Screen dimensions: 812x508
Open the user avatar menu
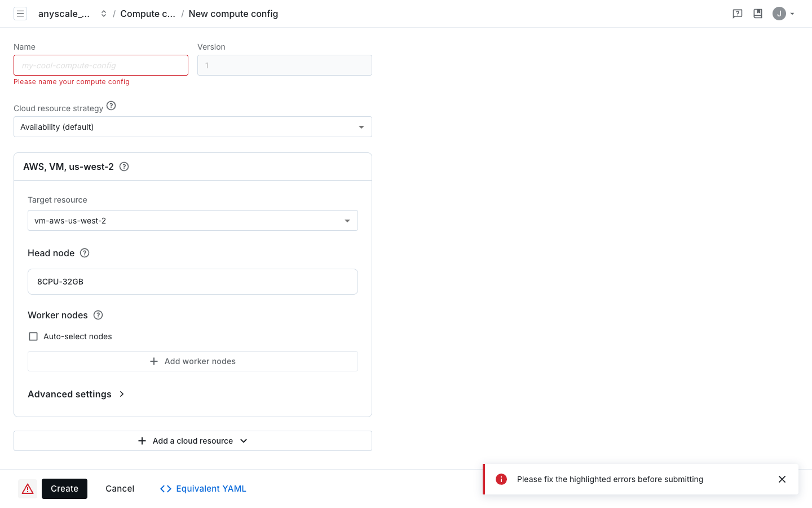pyautogui.click(x=783, y=14)
